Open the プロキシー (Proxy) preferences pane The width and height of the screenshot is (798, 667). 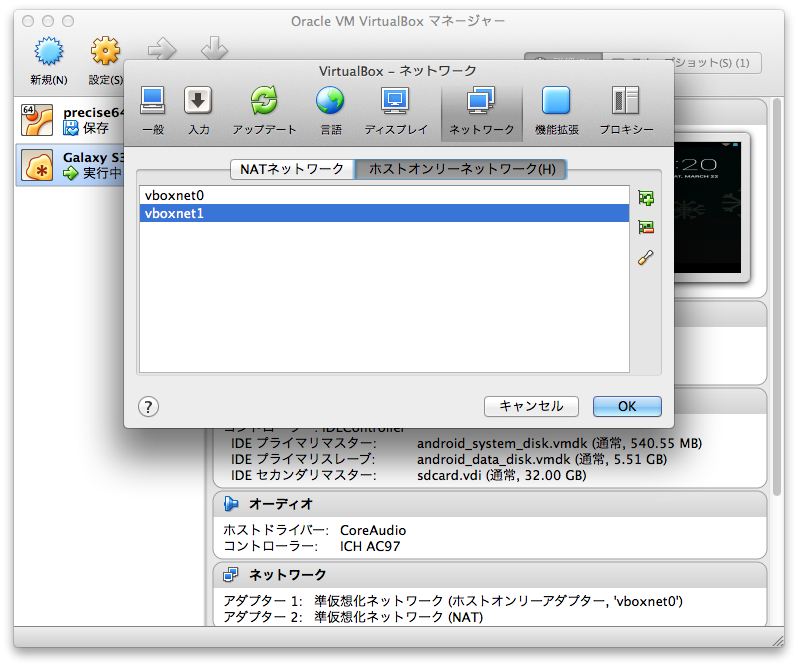point(626,110)
